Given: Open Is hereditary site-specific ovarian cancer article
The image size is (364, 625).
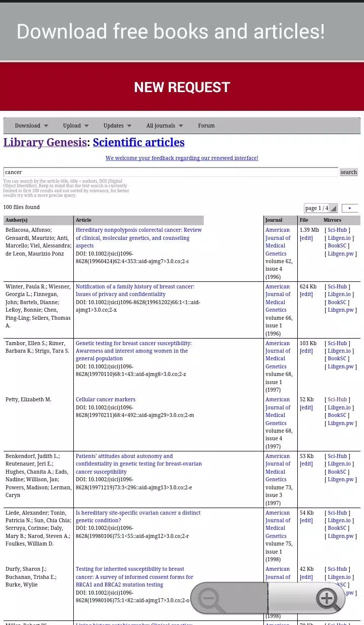Looking at the screenshot, I should pyautogui.click(x=138, y=517).
